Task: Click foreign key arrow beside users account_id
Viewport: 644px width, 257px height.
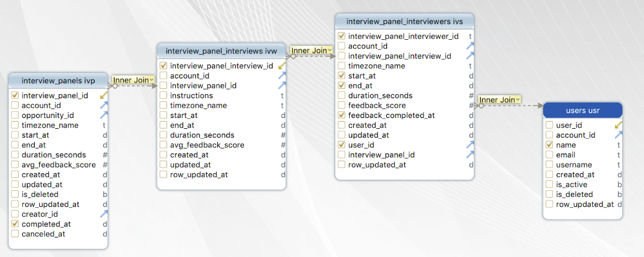Action: (619, 135)
